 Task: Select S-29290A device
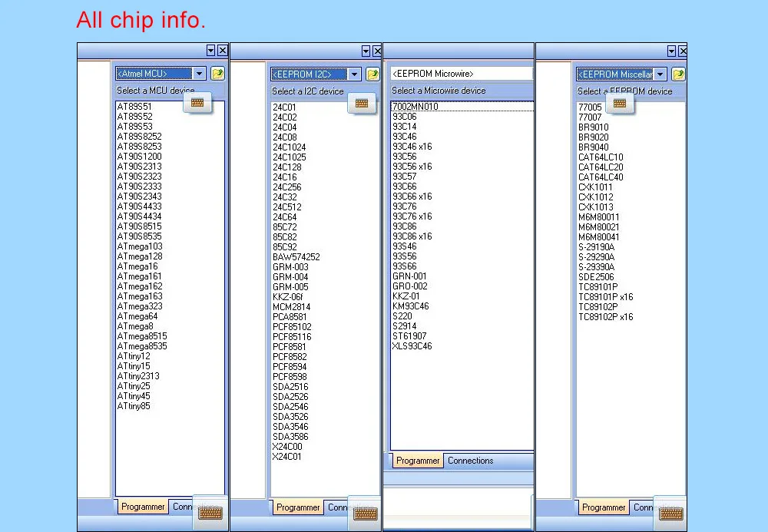pyautogui.click(x=596, y=256)
